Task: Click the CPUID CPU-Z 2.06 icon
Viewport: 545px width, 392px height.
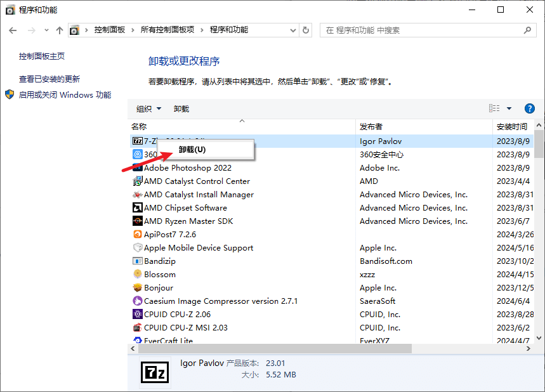Action: pos(138,314)
